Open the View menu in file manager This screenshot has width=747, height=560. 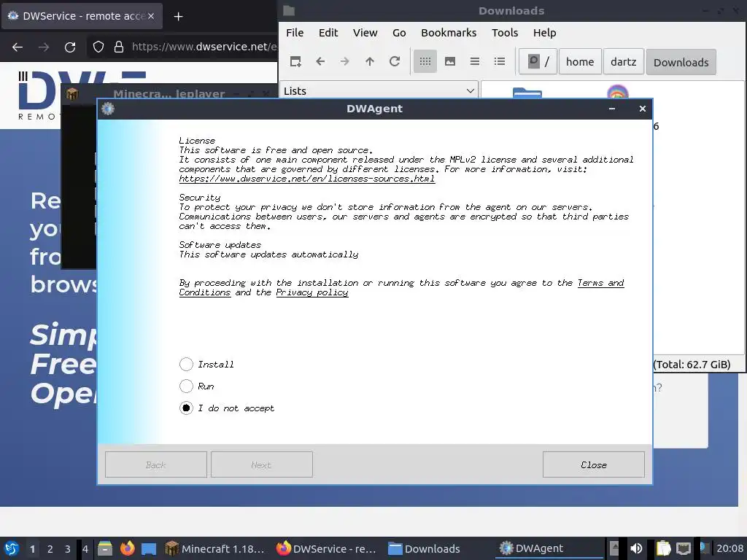tap(365, 33)
